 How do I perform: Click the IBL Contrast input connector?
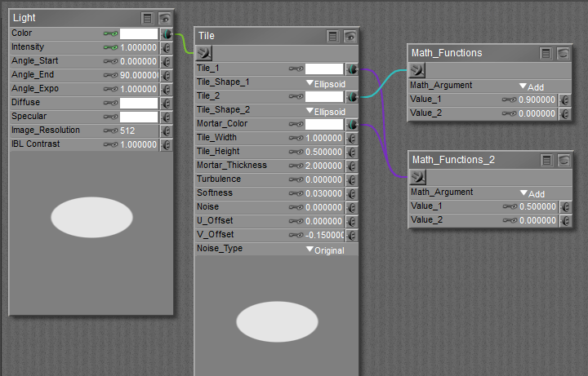tap(167, 145)
